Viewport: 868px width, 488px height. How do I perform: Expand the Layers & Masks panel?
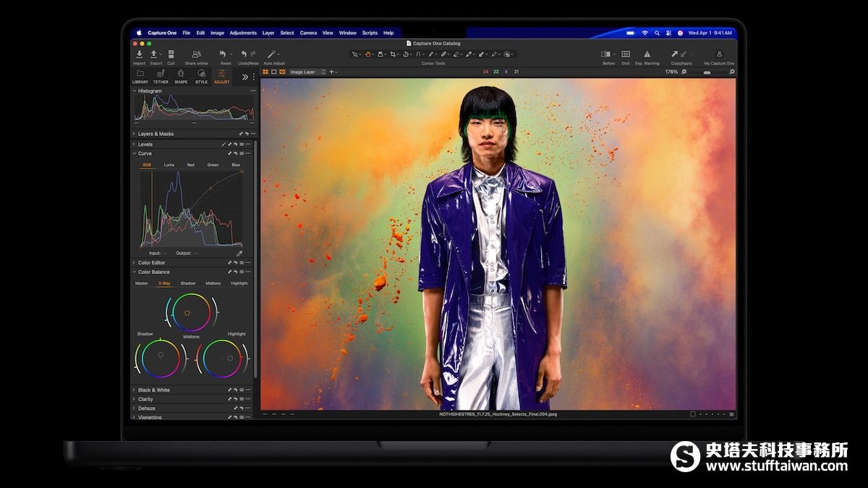(x=156, y=134)
